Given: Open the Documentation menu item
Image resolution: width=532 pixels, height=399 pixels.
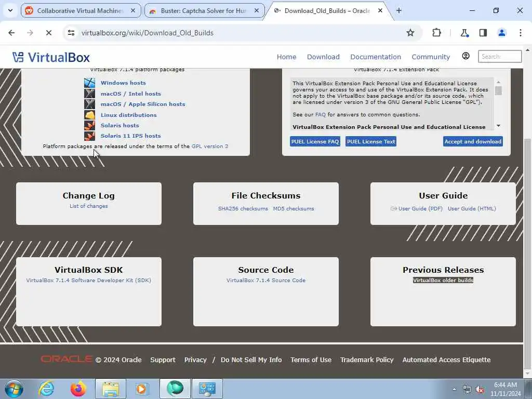Looking at the screenshot, I should pos(376,57).
